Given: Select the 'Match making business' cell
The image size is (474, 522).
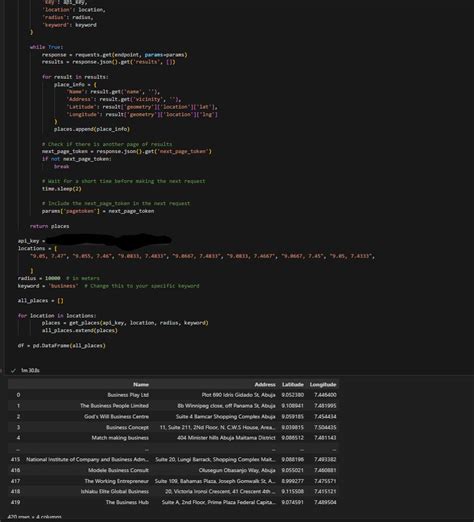Looking at the screenshot, I should [x=120, y=438].
